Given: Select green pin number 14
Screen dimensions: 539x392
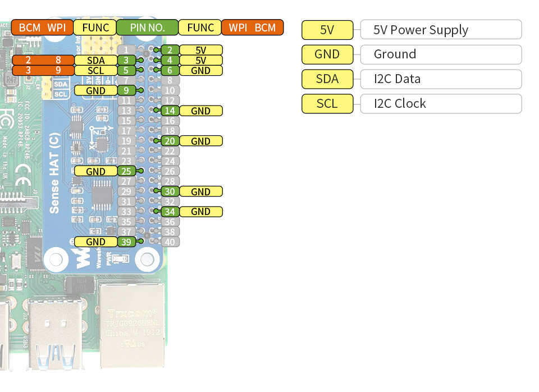Looking at the screenshot, I should [170, 111].
